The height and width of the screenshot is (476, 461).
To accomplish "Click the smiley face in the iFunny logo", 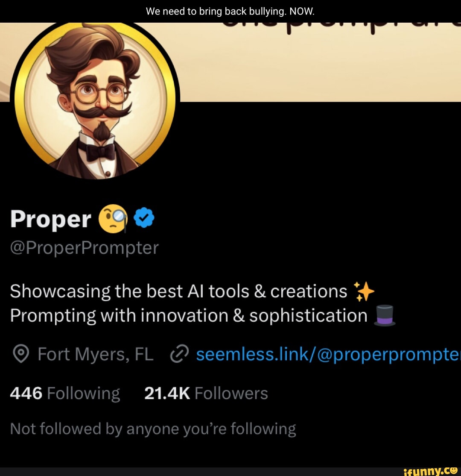I will (x=453, y=470).
